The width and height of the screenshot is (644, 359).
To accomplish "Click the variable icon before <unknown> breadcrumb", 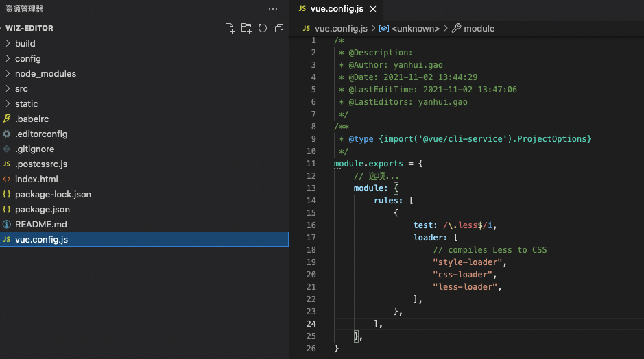I will point(383,28).
